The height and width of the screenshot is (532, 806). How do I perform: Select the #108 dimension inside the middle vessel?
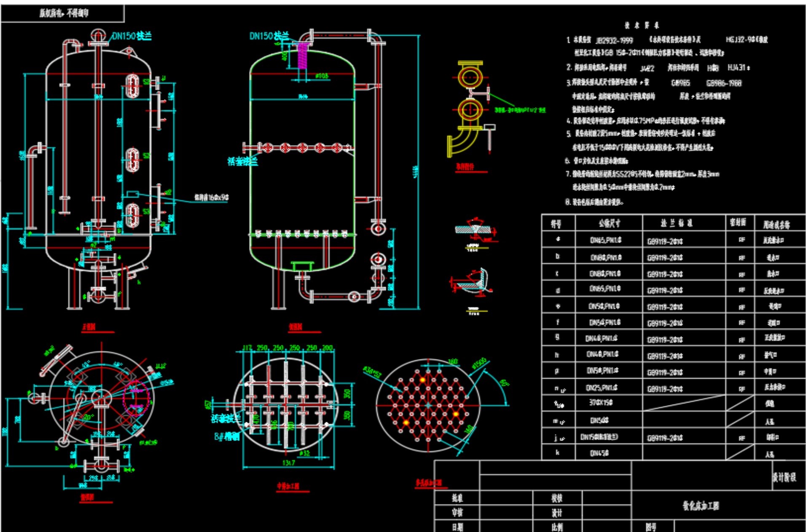point(322,76)
